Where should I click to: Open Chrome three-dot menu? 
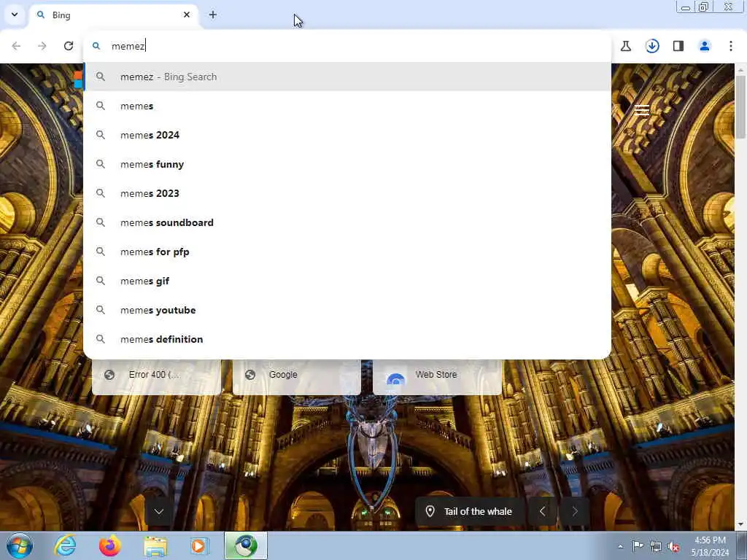(731, 46)
